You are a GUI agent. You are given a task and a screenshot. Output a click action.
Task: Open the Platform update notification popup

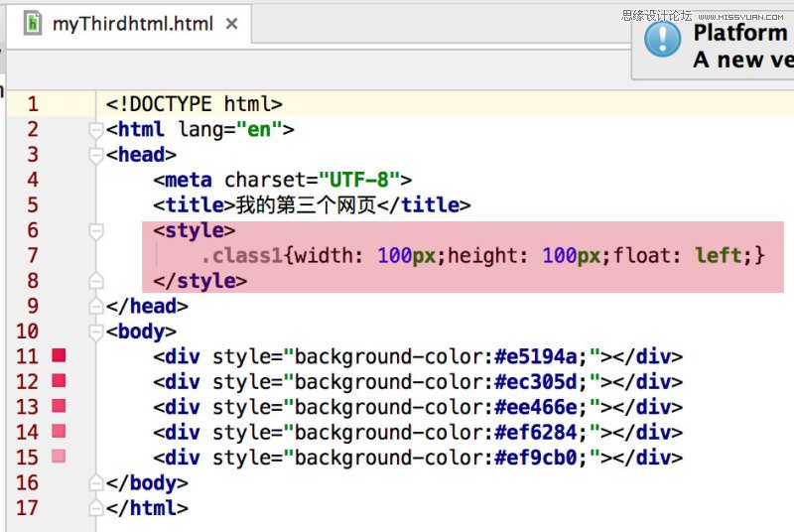[x=739, y=45]
